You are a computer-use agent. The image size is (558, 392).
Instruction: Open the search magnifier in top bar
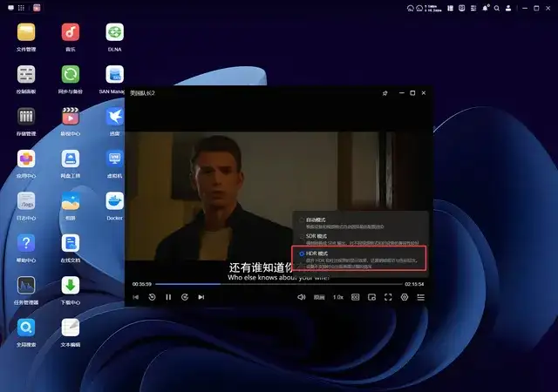496,8
